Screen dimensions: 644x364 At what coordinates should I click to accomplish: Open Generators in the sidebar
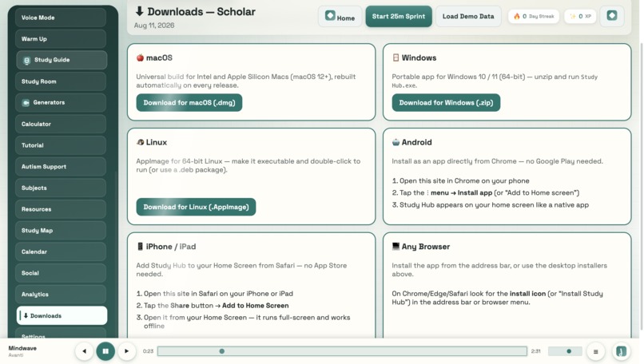(61, 103)
